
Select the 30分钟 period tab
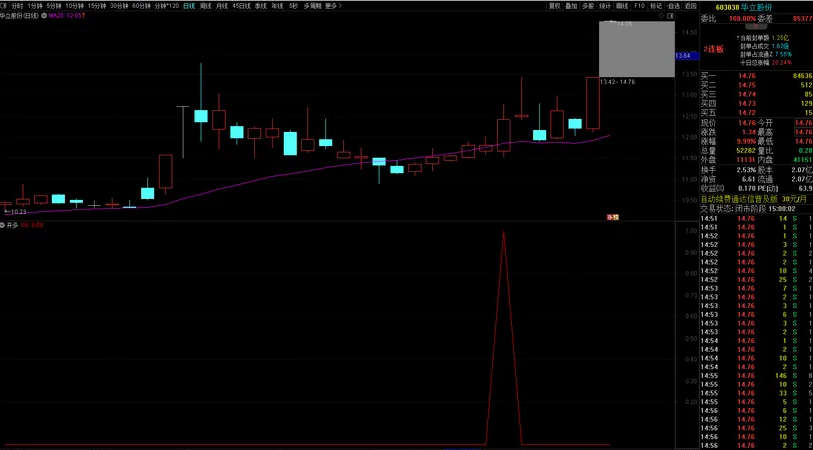coord(119,6)
